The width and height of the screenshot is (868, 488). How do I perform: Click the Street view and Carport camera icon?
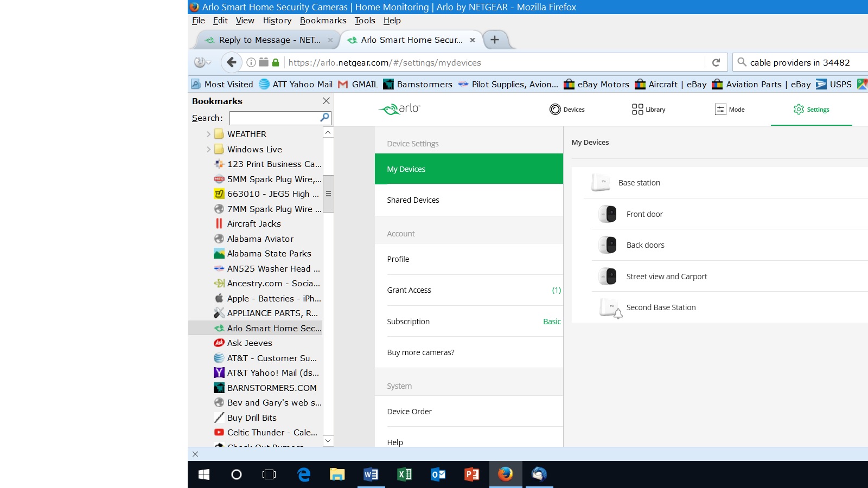(x=608, y=277)
